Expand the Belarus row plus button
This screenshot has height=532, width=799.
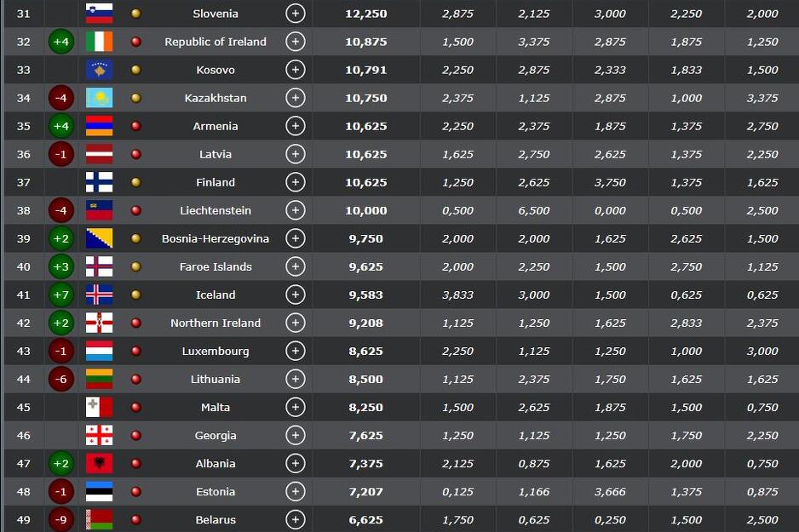pos(296,519)
